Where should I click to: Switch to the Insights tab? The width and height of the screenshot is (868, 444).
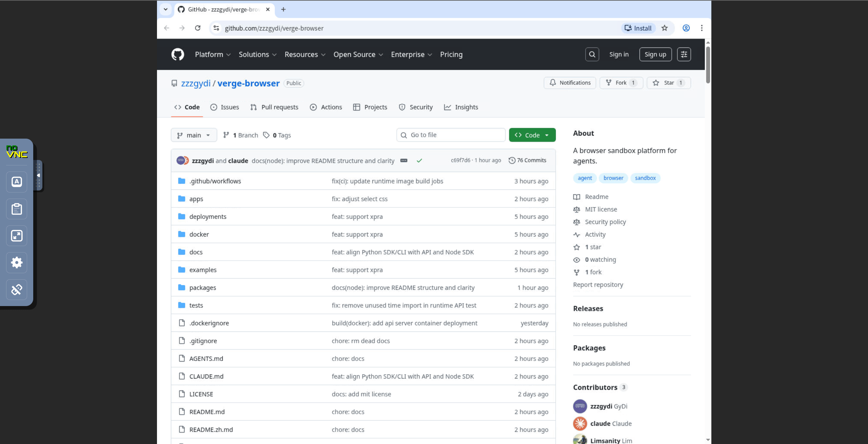(x=461, y=107)
